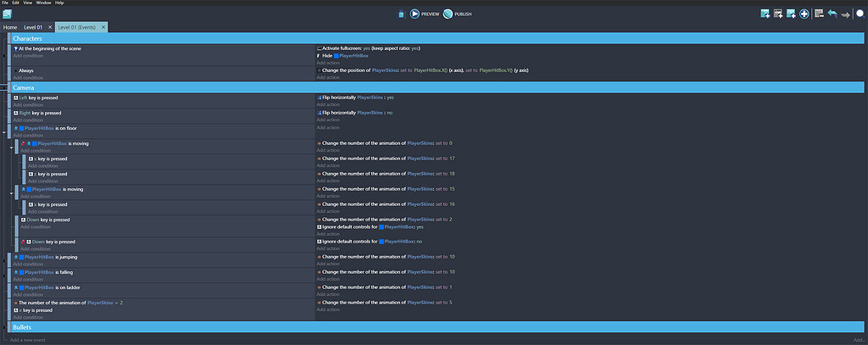Click the blue PlayerHitBox object icon in 'is on ladder'
This screenshot has height=345, width=868.
[21, 287]
